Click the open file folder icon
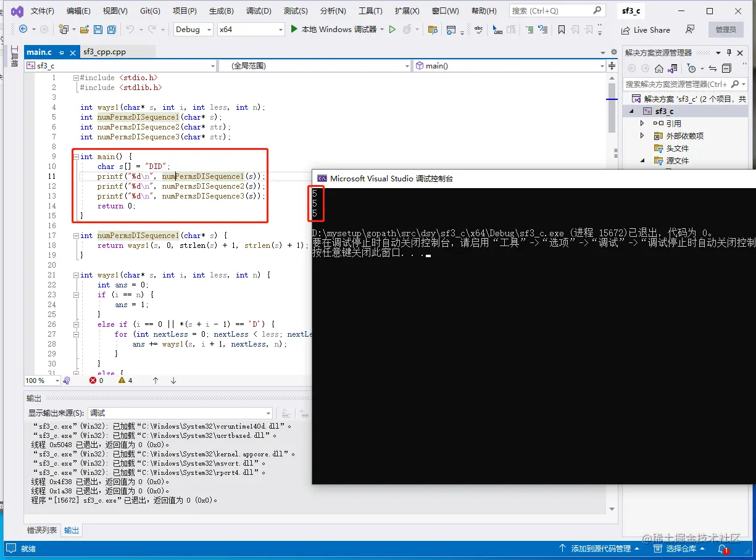 click(84, 30)
